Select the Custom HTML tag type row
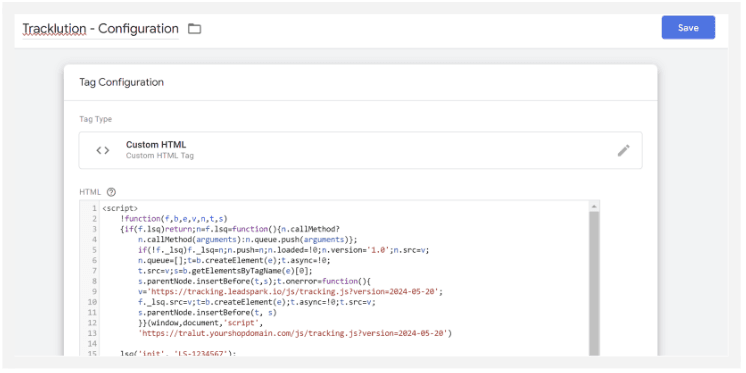The image size is (746, 373). (360, 150)
